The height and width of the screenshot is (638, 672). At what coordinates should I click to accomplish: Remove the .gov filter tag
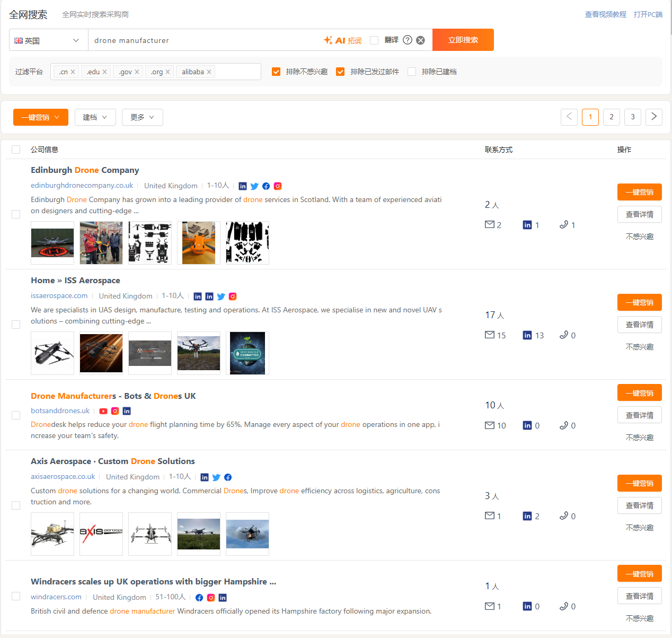tap(137, 72)
